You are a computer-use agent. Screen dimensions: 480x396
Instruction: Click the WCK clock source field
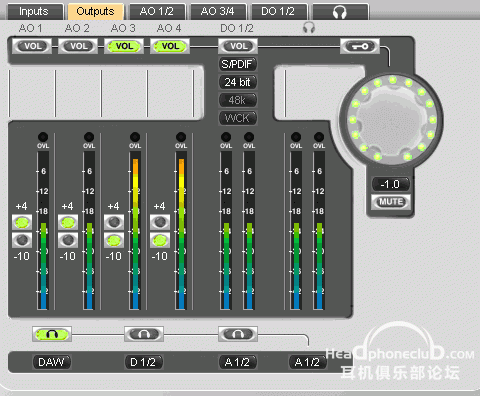(238, 118)
